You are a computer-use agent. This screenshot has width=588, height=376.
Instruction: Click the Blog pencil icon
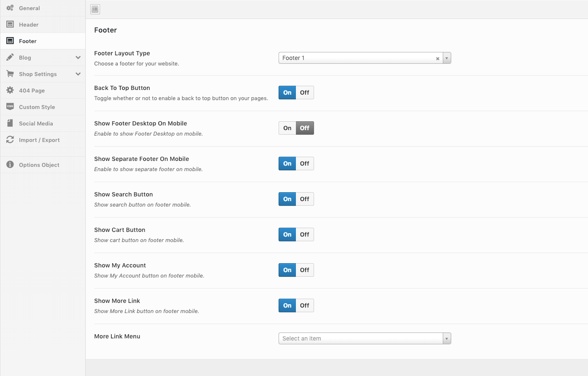10,57
